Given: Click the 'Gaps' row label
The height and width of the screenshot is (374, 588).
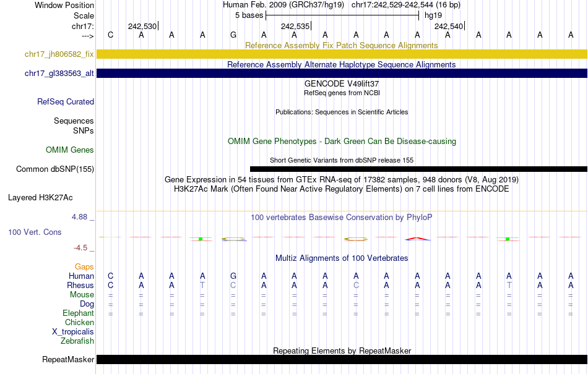Looking at the screenshot, I should tap(84, 266).
